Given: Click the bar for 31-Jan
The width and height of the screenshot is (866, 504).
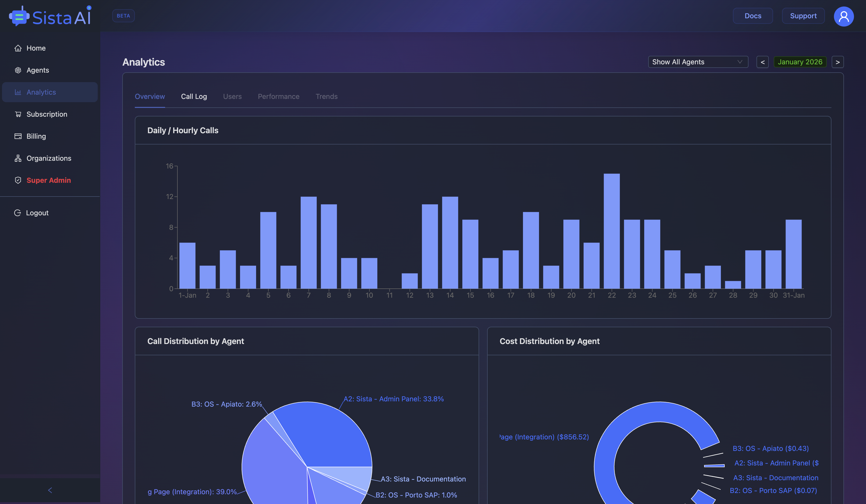Looking at the screenshot, I should coord(794,254).
